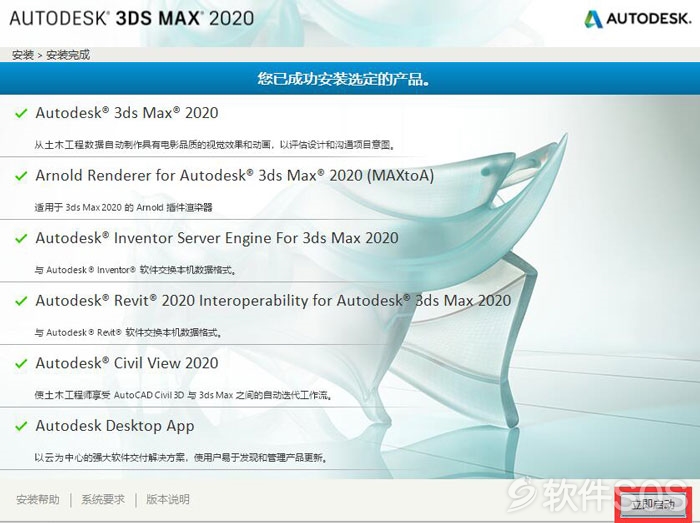Select the 'Arnold Renderer for Autodesk® 3ds Max® 2020 (MAXtoA)' title

235,175
